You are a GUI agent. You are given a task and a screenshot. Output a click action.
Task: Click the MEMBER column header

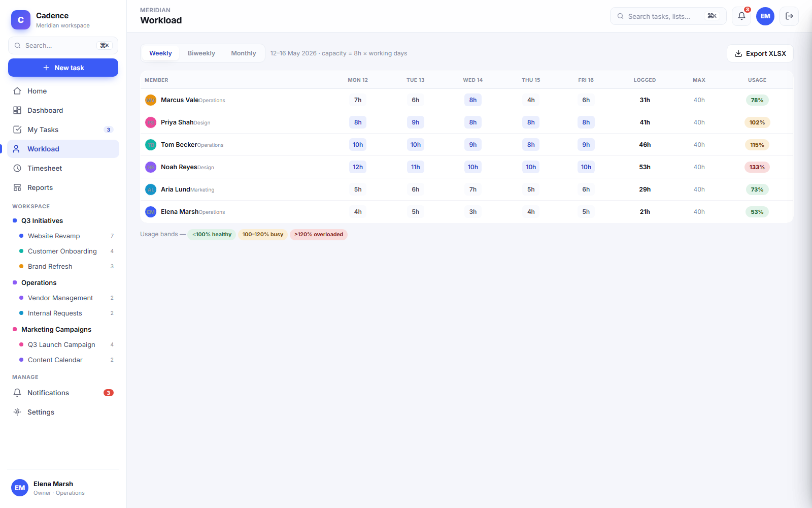156,80
